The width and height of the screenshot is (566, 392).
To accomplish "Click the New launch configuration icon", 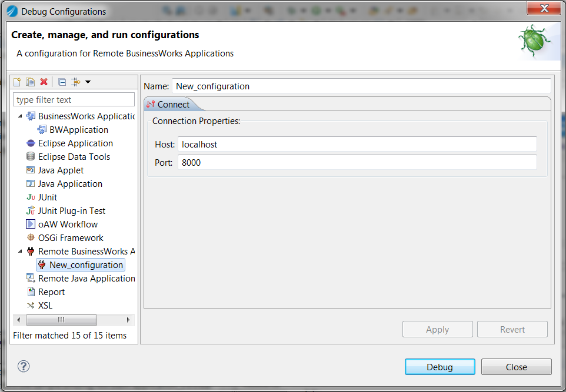I will (x=17, y=82).
